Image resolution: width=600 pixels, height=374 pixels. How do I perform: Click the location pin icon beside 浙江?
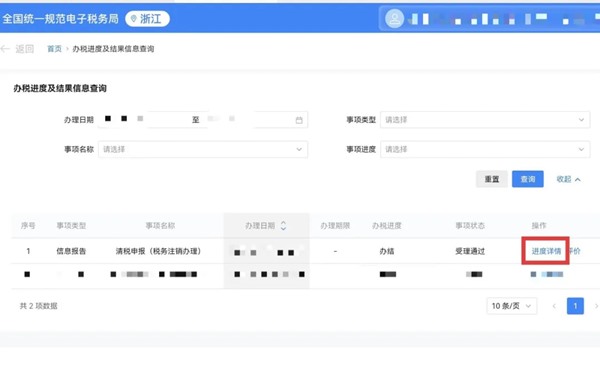tap(134, 18)
